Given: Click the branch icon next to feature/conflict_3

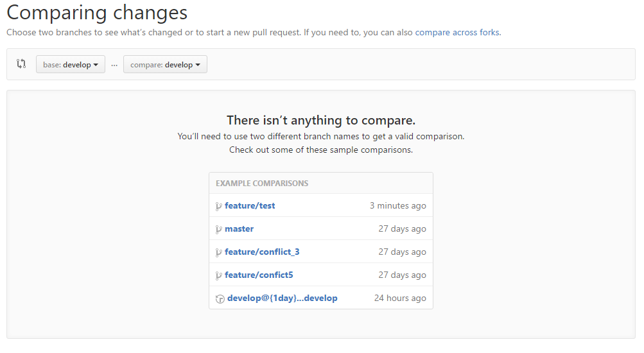Looking at the screenshot, I should coord(219,252).
